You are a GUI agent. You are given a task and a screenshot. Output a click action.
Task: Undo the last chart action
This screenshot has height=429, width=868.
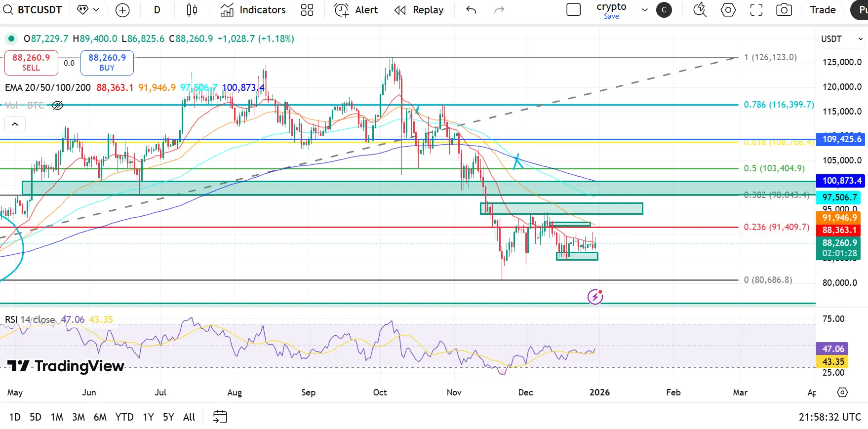pos(471,10)
